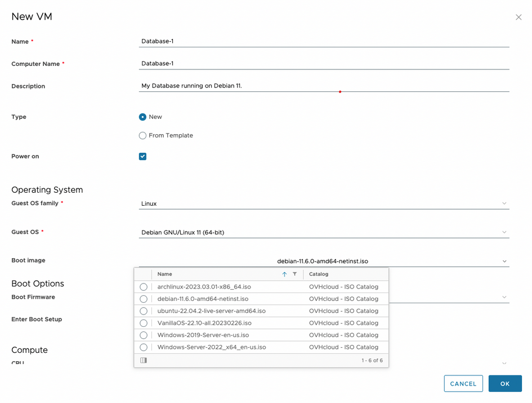
Task: Open the Guest OS family dropdown arrow
Action: coord(505,203)
